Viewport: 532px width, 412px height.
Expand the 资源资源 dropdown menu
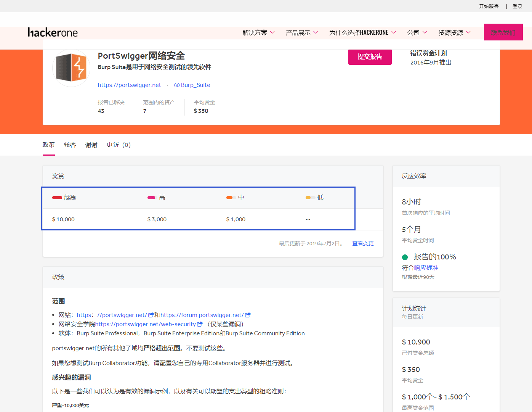pos(454,33)
